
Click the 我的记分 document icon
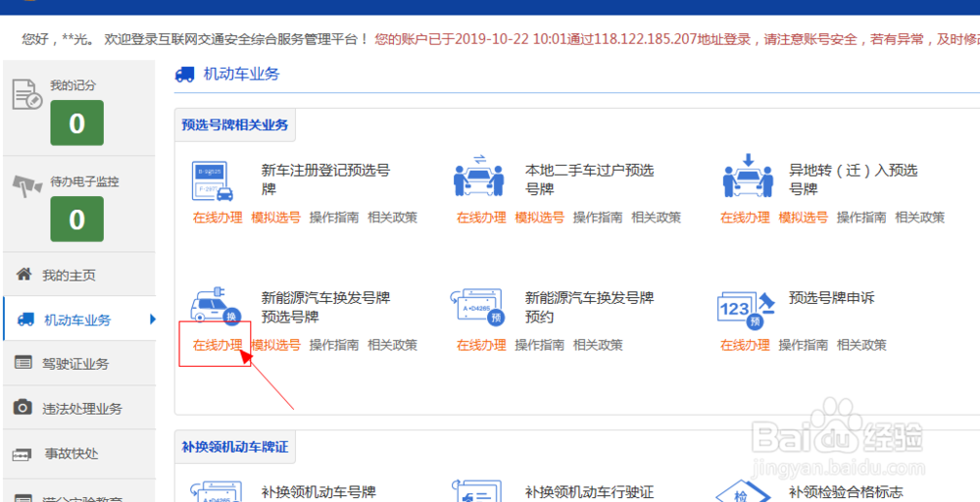26,96
